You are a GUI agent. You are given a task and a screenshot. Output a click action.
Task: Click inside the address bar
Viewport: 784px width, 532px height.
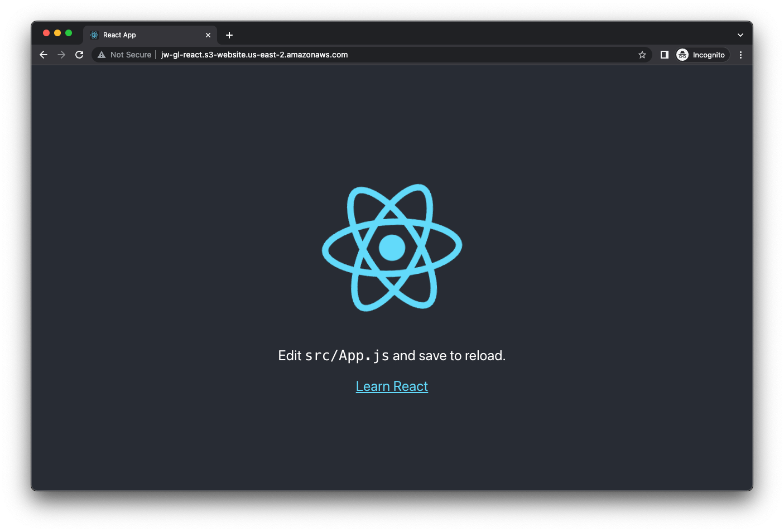(335, 55)
